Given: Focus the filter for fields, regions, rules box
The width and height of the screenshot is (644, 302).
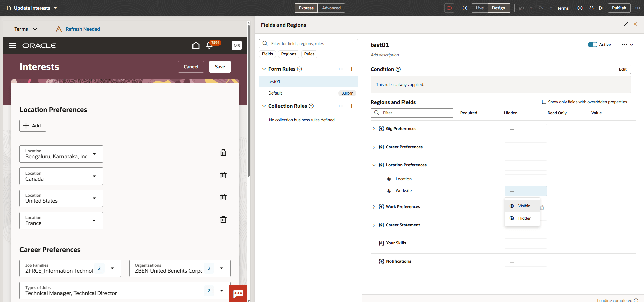Looking at the screenshot, I should point(309,44).
